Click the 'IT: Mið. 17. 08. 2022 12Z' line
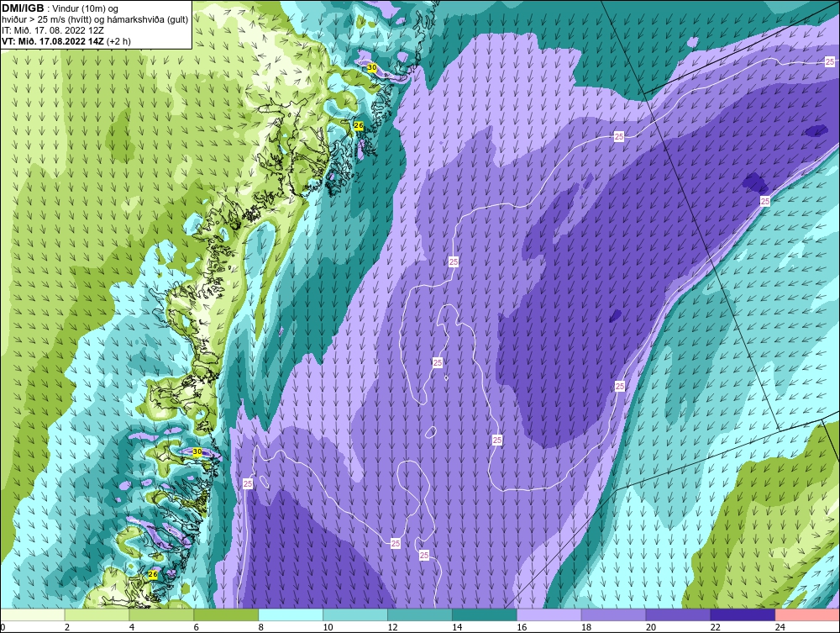The height and width of the screenshot is (633, 840). click(x=52, y=30)
